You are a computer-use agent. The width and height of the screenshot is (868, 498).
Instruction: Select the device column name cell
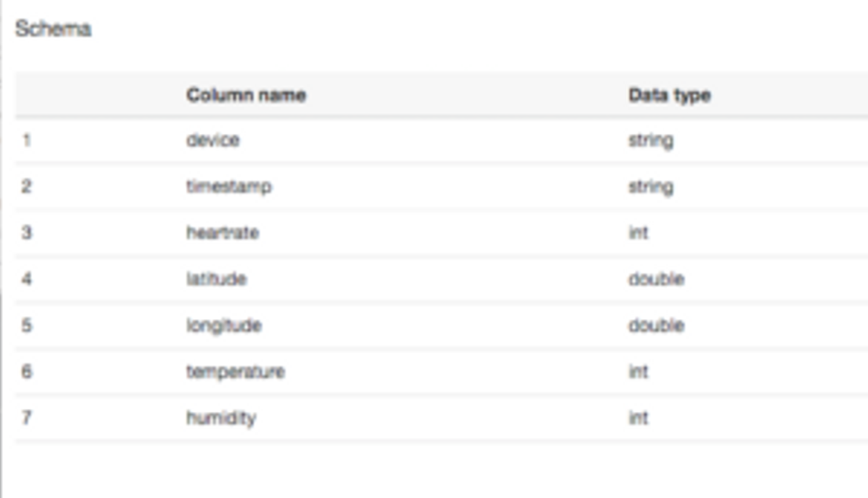[213, 140]
